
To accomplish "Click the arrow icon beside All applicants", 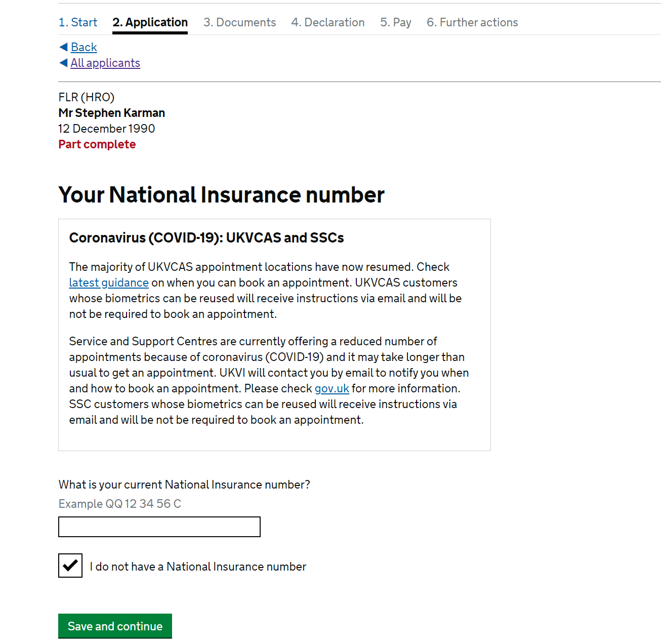I will 63,63.
